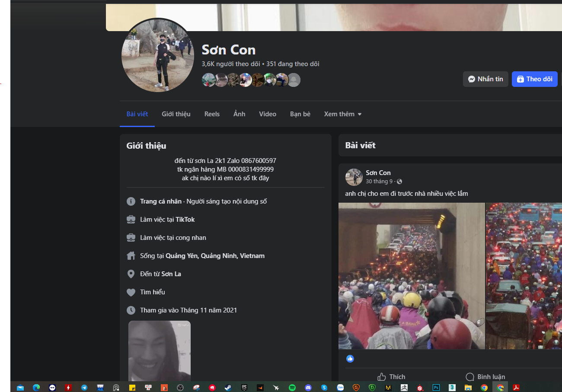
Task: Click the Messenger icon on Nhắn tin button
Action: click(472, 79)
